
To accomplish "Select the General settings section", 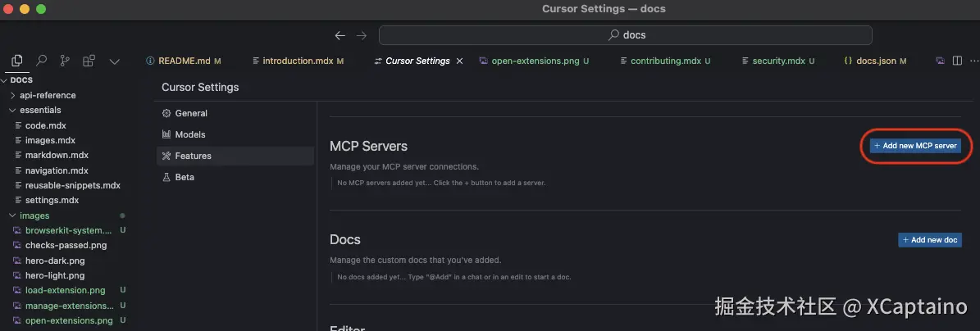I will coord(235,113).
